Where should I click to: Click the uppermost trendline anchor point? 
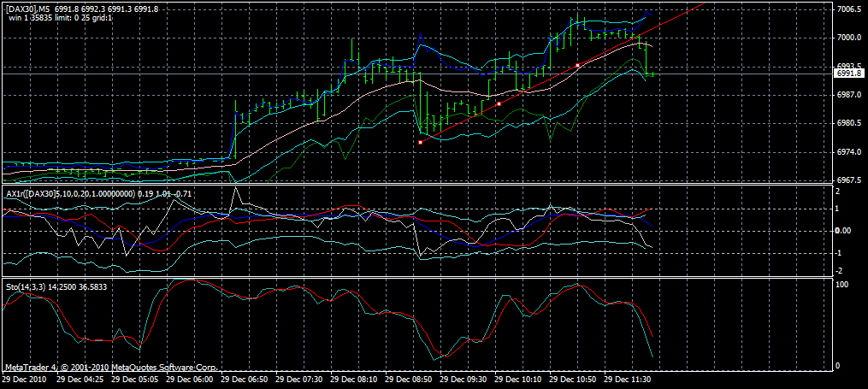pos(578,65)
